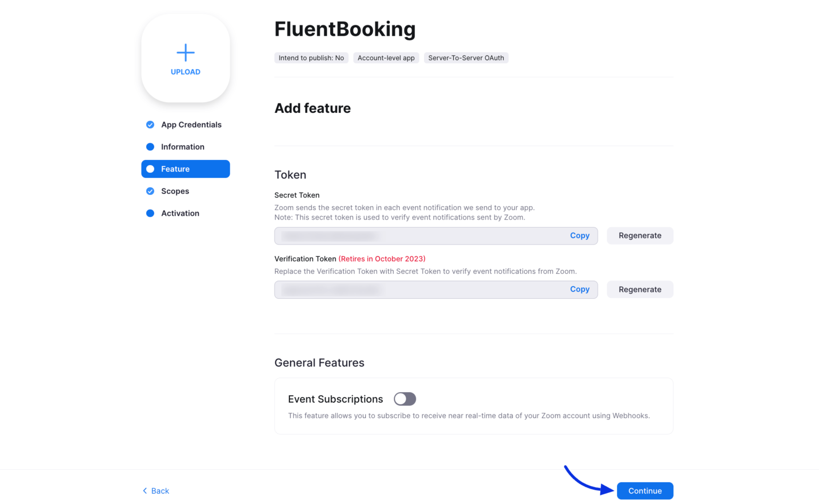This screenshot has height=504, width=819.
Task: Click the Scopes checkmark icon
Action: (x=150, y=191)
